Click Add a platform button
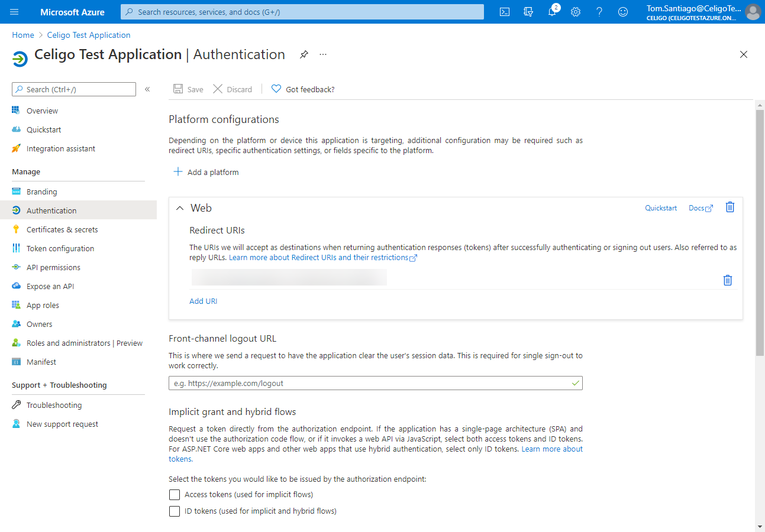 coord(206,172)
